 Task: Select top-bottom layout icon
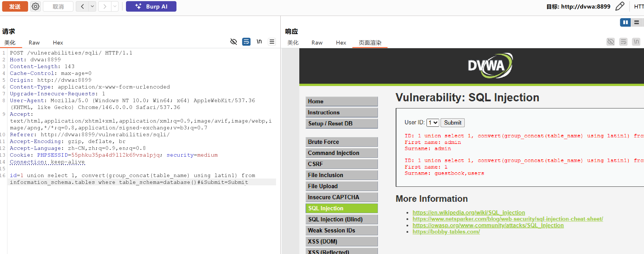(x=637, y=22)
